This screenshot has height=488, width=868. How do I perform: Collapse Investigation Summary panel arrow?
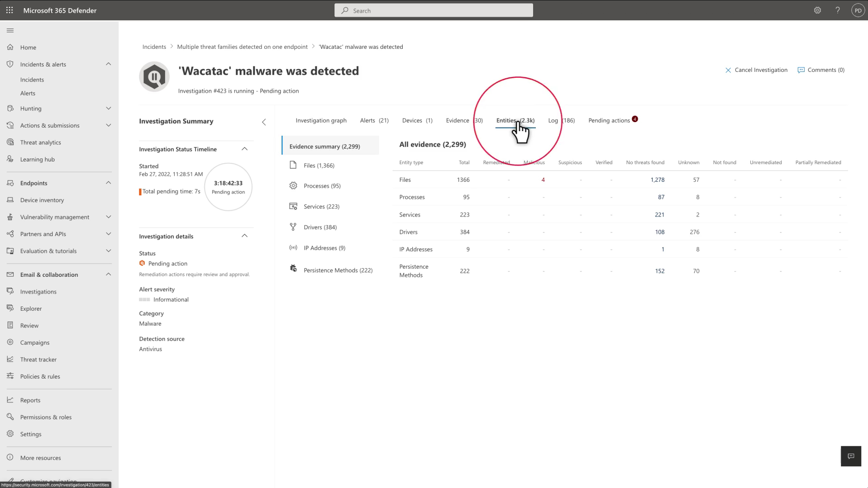(x=264, y=122)
